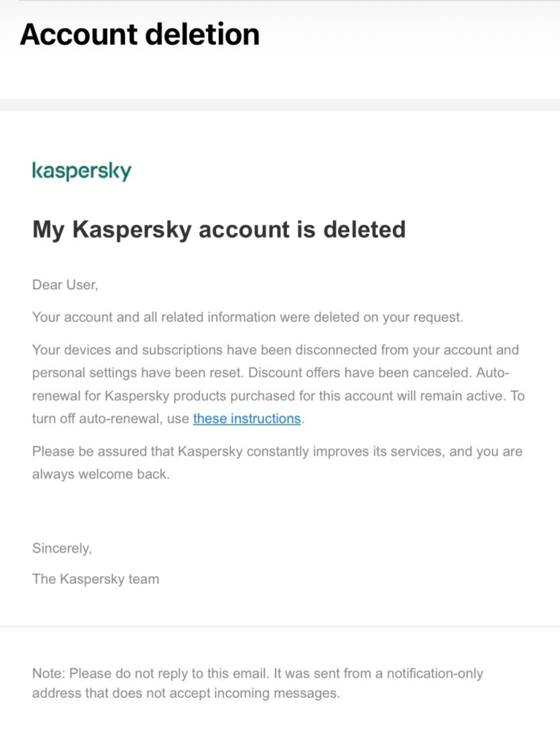Click "renewal for Kaspersky products purchased" line
Screen dimensions: 560x730
click(x=278, y=396)
